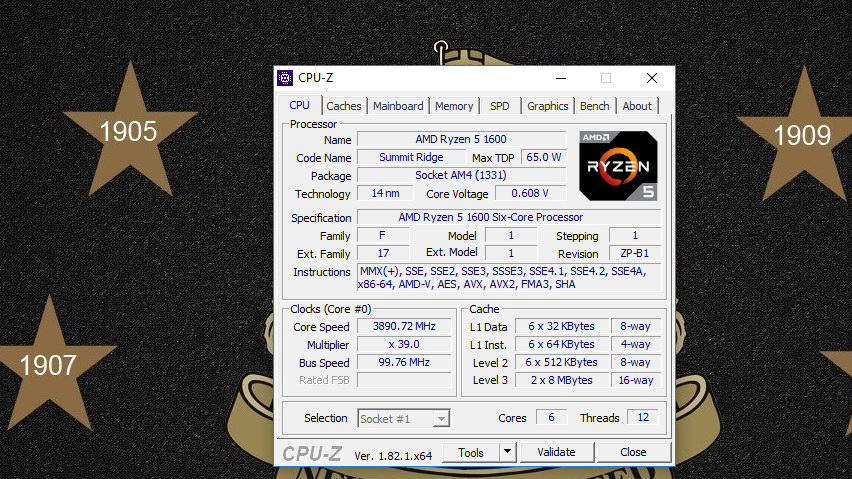Click the 0.608 V core voltage value
Screen dimensions: 852x479
[x=530, y=193]
